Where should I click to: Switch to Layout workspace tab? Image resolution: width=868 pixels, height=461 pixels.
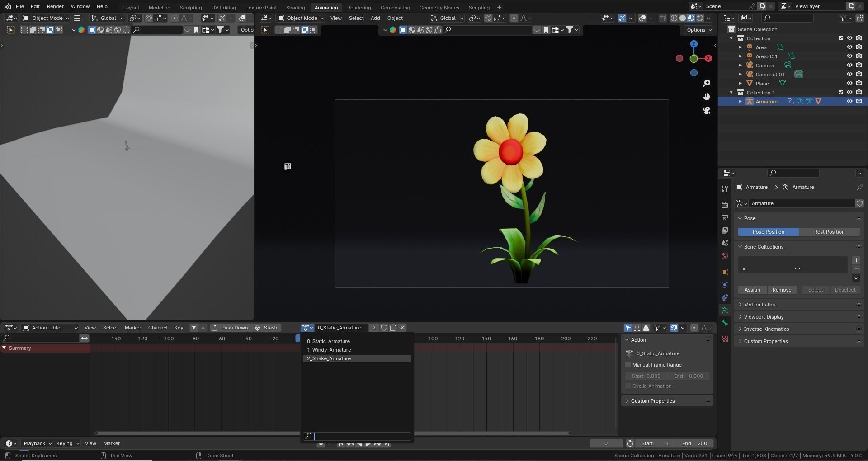coord(131,8)
